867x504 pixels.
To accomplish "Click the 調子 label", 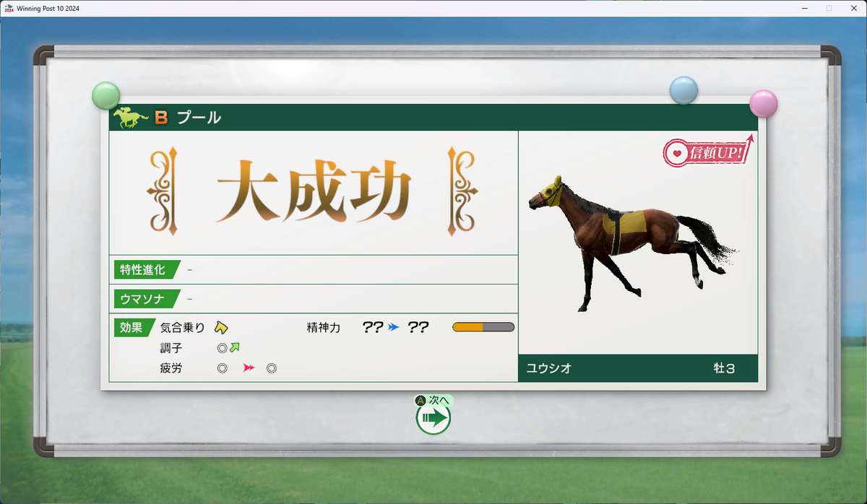I will point(171,348).
